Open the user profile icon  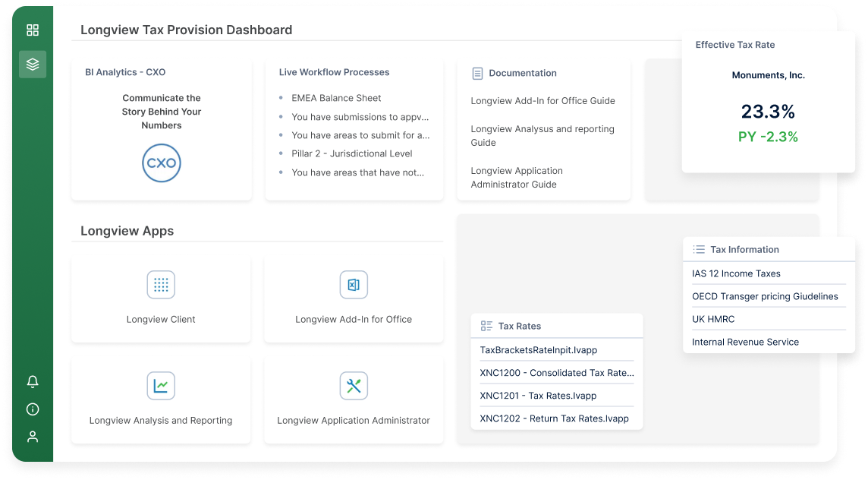click(x=33, y=437)
